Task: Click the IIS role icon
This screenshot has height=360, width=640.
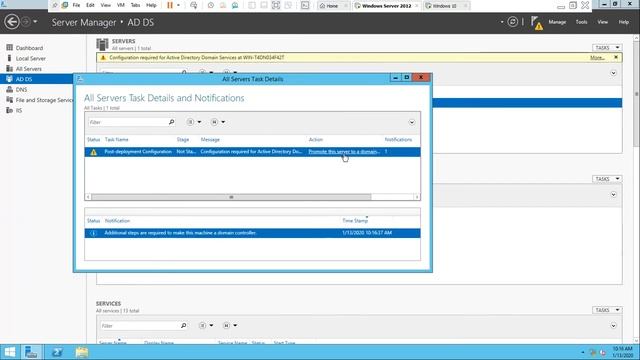Action: tap(9, 110)
